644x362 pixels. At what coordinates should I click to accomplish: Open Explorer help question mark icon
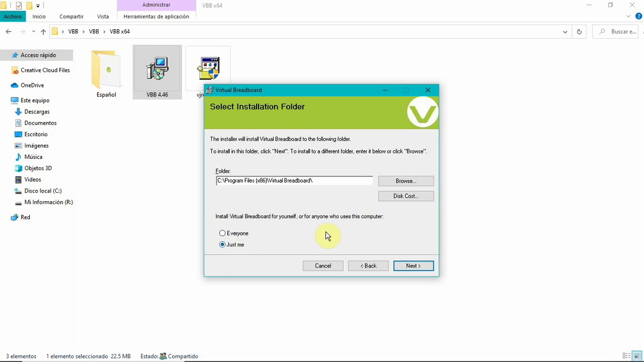(x=638, y=17)
